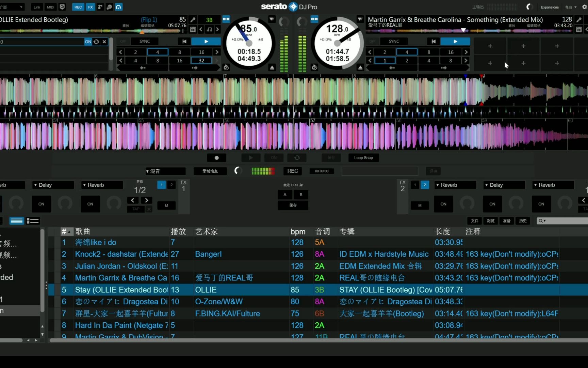The width and height of the screenshot is (588, 368).
Task: Open the 历史 history panel tab
Action: (x=523, y=221)
